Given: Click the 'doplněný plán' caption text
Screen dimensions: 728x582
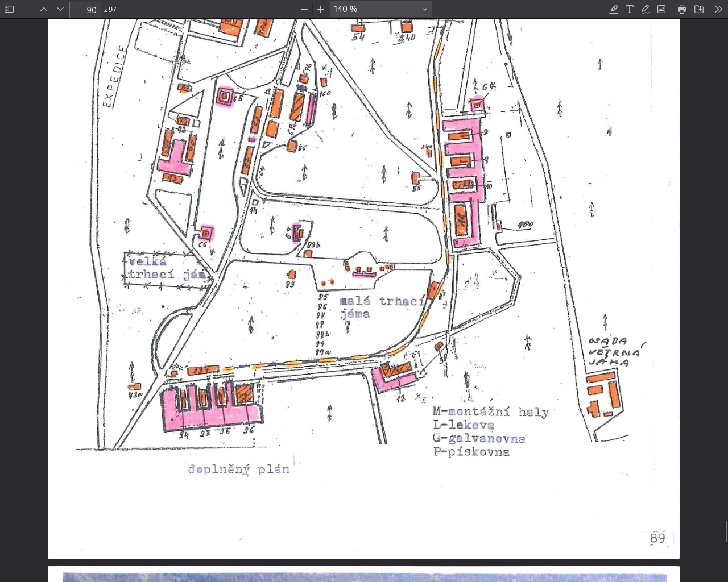Looking at the screenshot, I should tap(239, 469).
